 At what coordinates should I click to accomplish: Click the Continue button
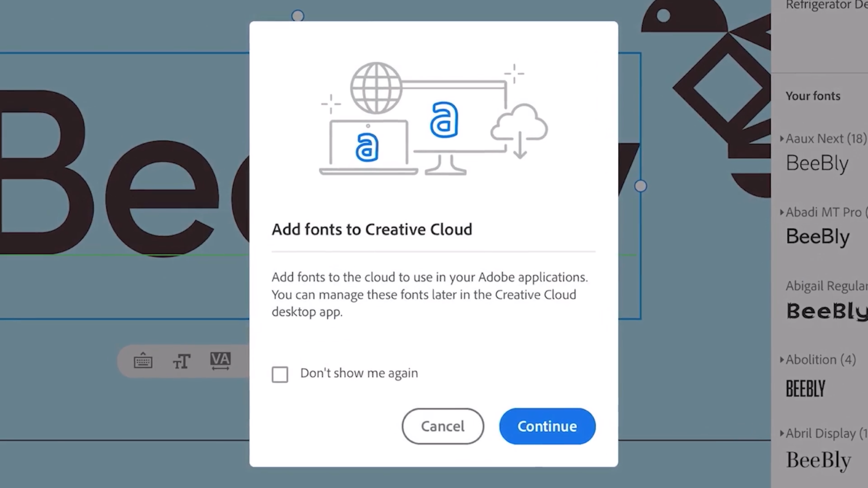[x=547, y=426]
